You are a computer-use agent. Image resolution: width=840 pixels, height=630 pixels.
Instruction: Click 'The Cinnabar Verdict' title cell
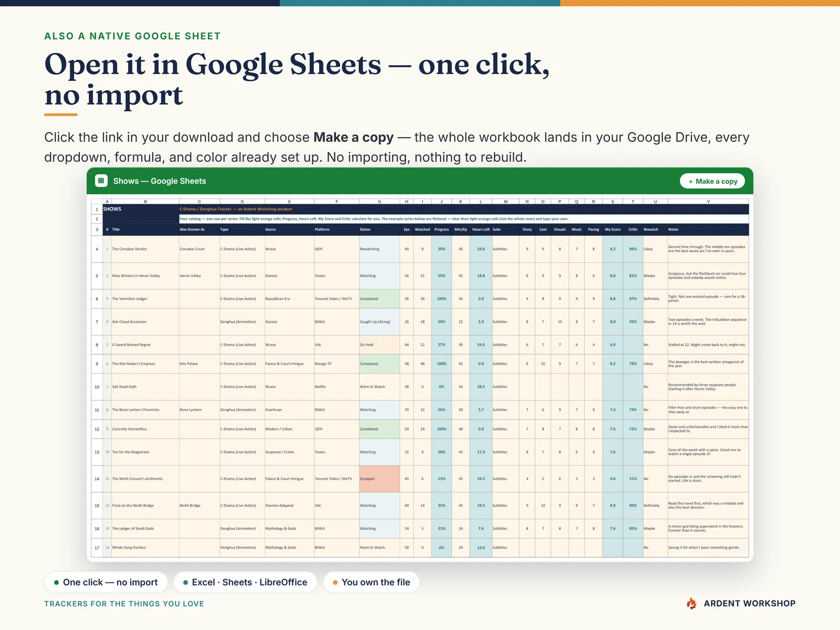145,249
